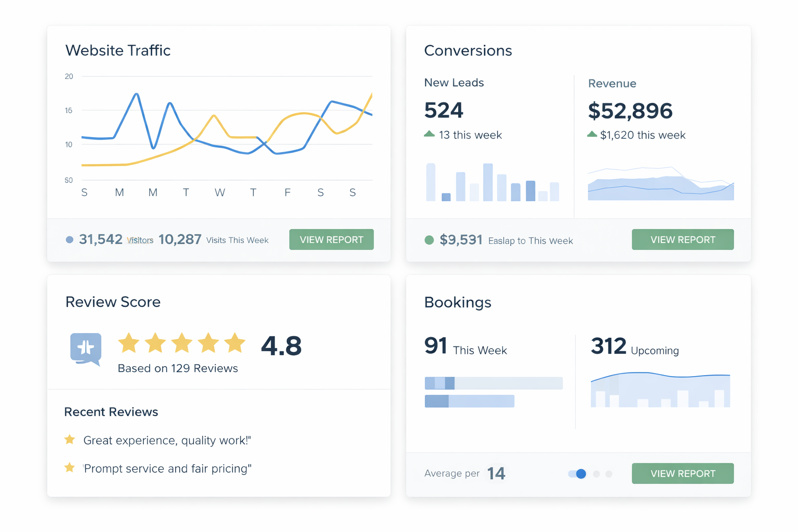798x532 pixels.
Task: Open the Recent Reviews heading
Action: click(111, 412)
